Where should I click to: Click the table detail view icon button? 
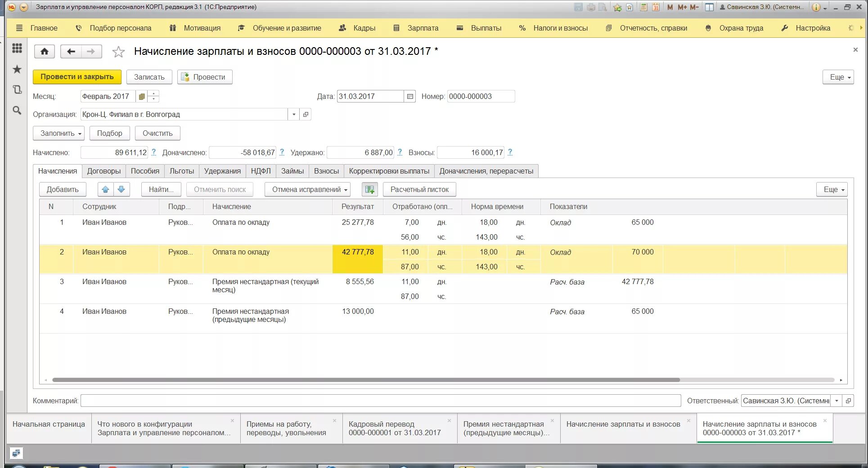(370, 189)
